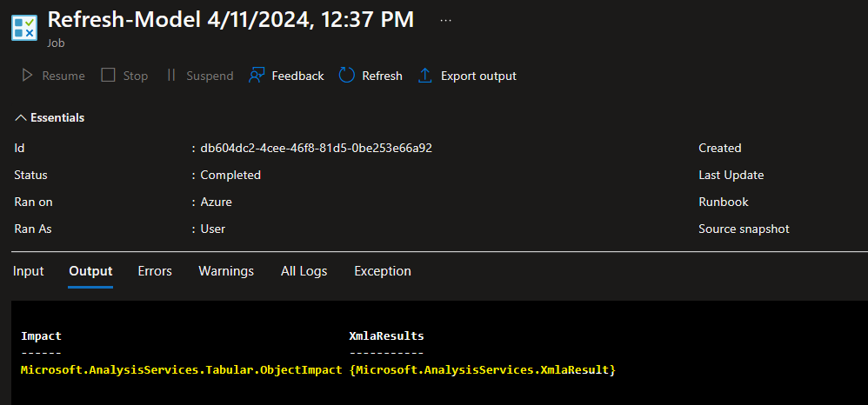Viewport: 868px width, 405px height.
Task: Click the Resume play icon
Action: point(27,76)
